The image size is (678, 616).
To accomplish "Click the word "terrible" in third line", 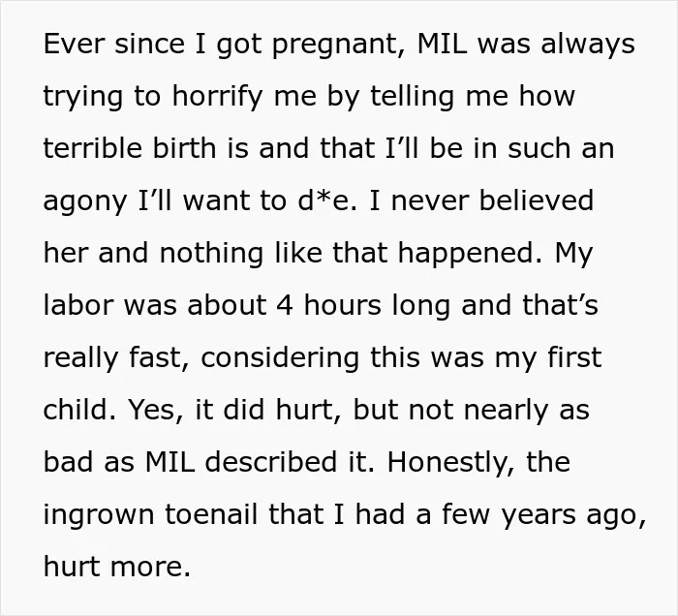I will click(93, 148).
